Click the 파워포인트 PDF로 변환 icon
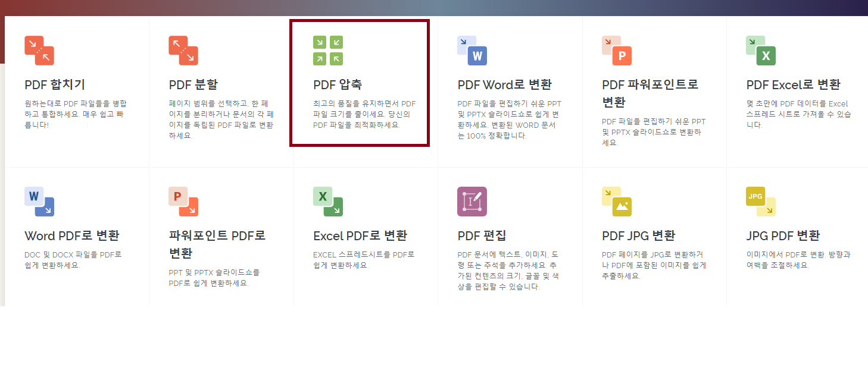This screenshot has width=868, height=374. coord(183,202)
